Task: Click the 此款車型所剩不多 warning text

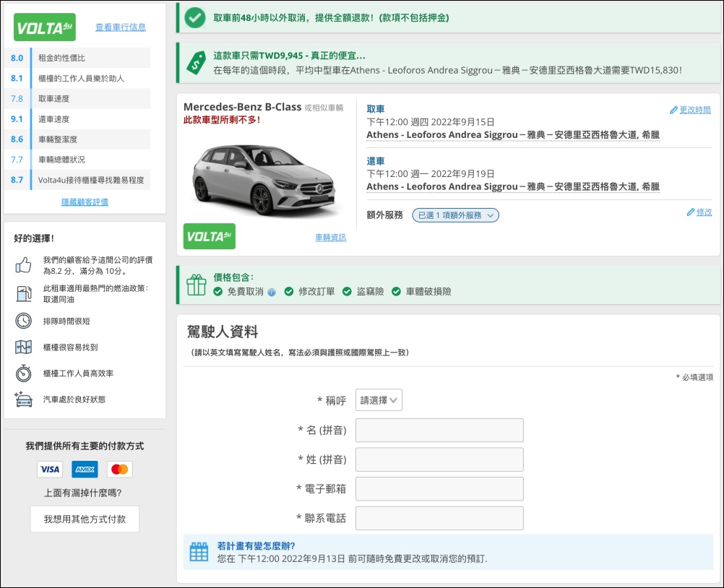Action: click(222, 120)
